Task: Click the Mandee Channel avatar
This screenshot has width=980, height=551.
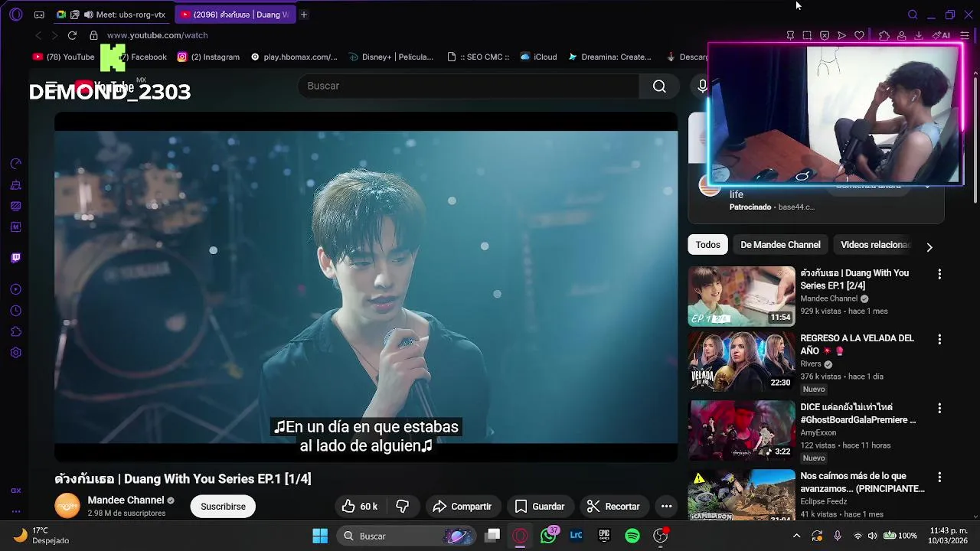Action: 67,506
